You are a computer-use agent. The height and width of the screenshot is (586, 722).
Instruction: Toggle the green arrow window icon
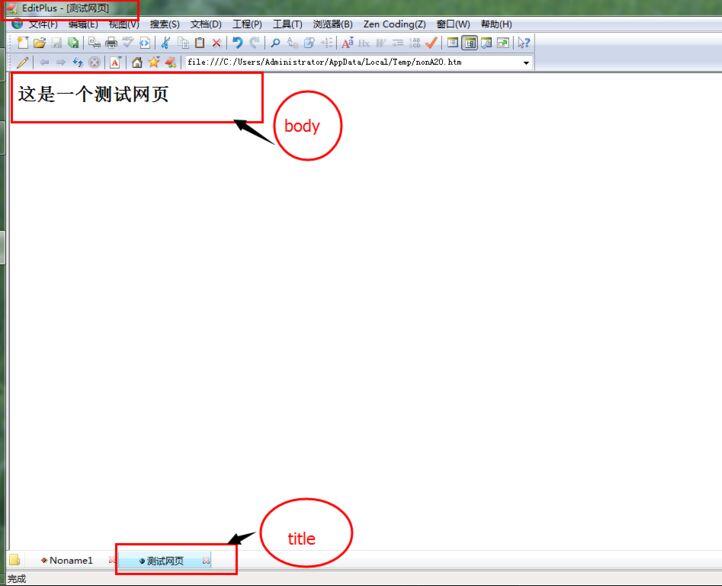503,43
